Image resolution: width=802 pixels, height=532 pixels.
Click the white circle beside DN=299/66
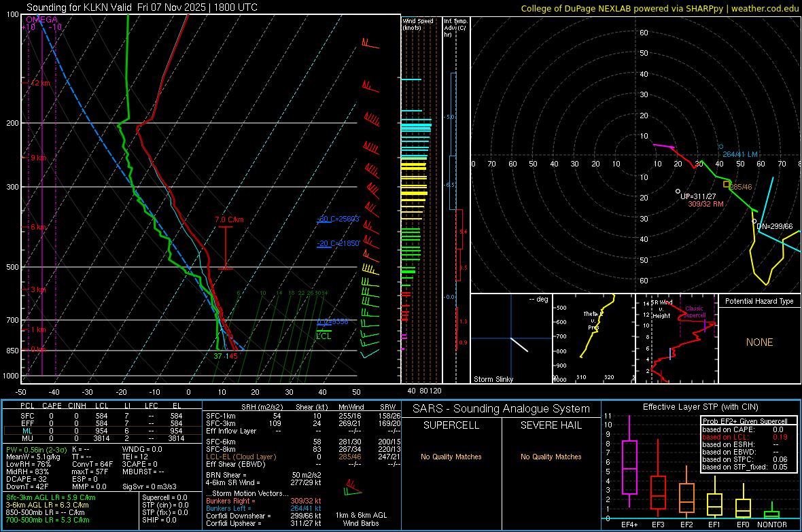click(x=754, y=221)
